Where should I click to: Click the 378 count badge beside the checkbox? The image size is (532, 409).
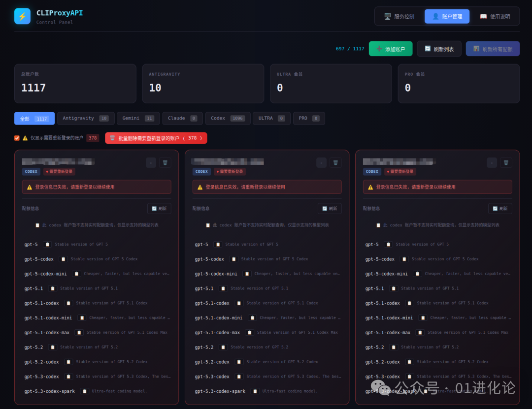coord(93,138)
